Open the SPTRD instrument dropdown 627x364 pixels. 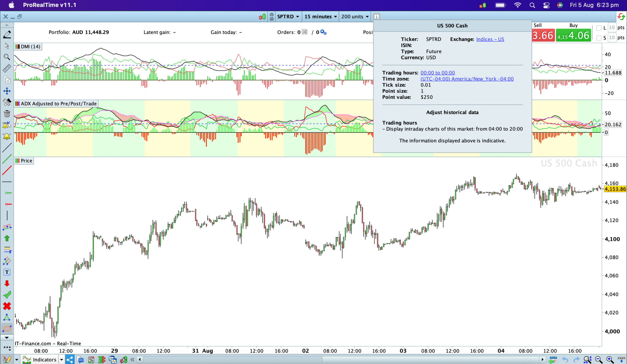288,17
